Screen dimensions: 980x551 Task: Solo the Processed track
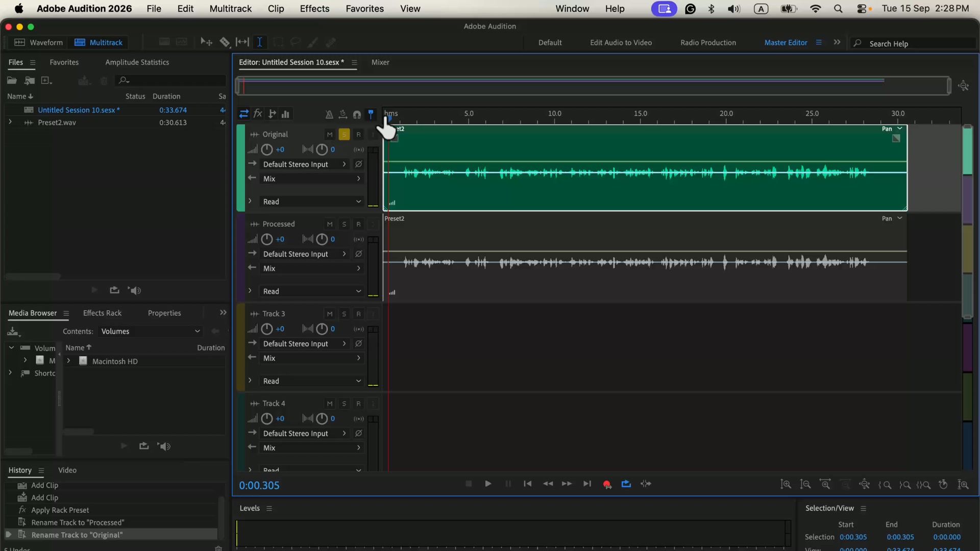tap(344, 224)
